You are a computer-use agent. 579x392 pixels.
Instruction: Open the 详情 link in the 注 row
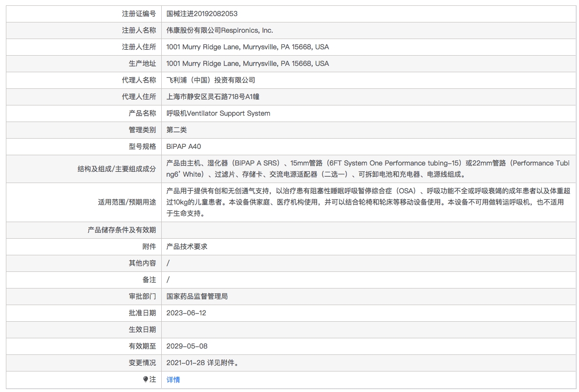coord(173,379)
